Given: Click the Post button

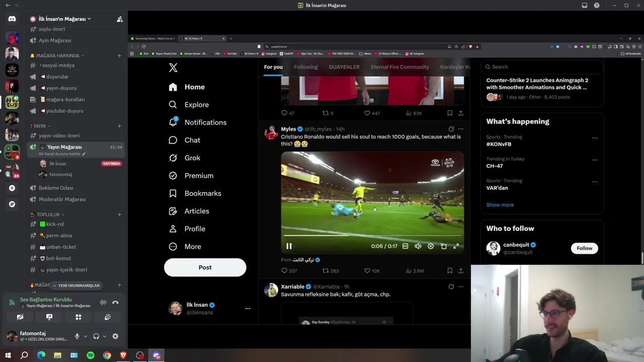Looking at the screenshot, I should coord(205,267).
